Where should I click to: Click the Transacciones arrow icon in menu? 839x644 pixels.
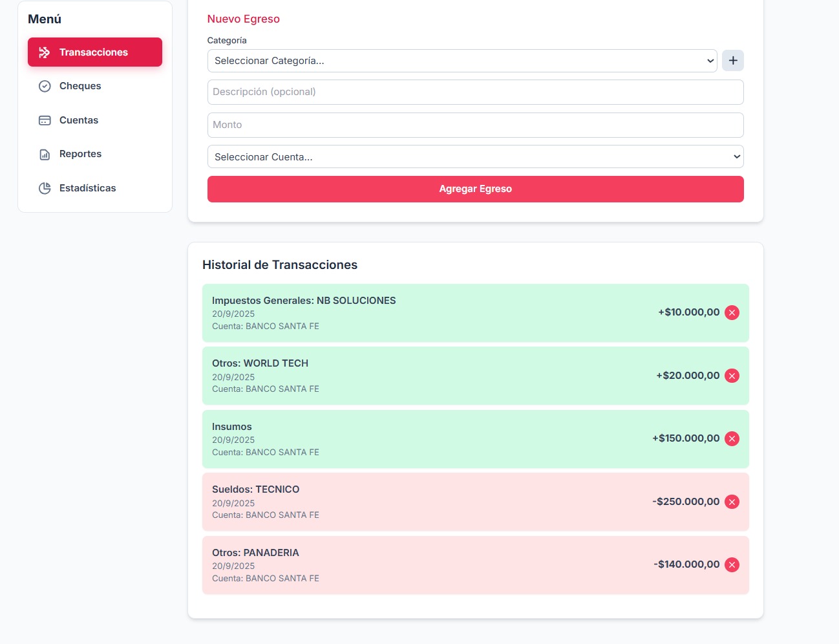tap(45, 52)
